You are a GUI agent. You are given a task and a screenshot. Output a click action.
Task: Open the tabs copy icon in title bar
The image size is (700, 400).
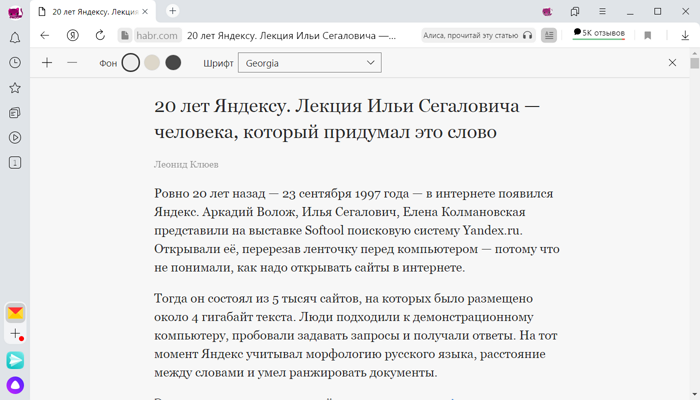pos(575,12)
